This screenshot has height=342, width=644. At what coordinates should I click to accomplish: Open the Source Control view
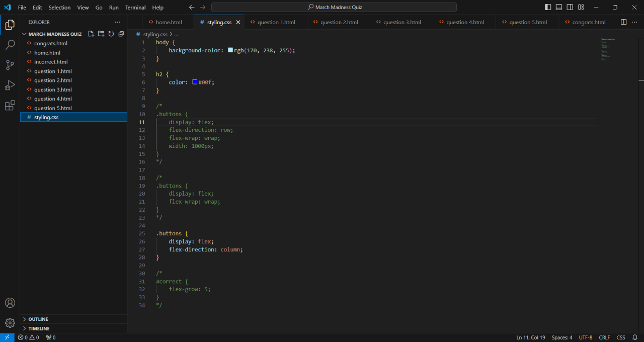coord(10,65)
